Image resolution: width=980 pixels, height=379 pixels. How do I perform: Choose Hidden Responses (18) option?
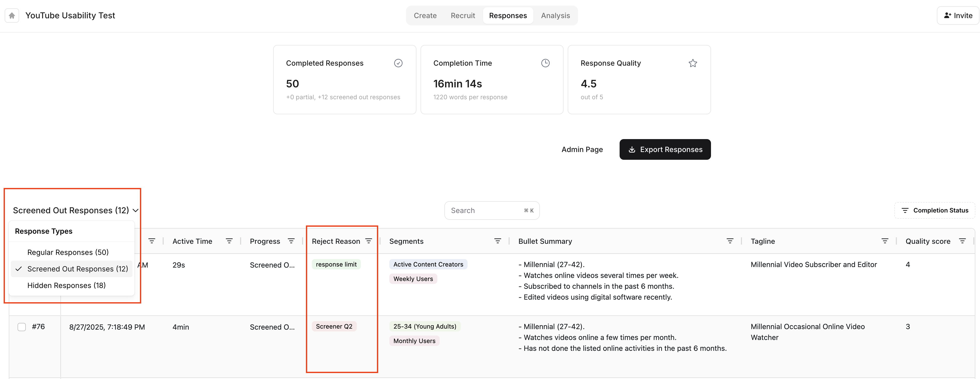click(x=66, y=285)
